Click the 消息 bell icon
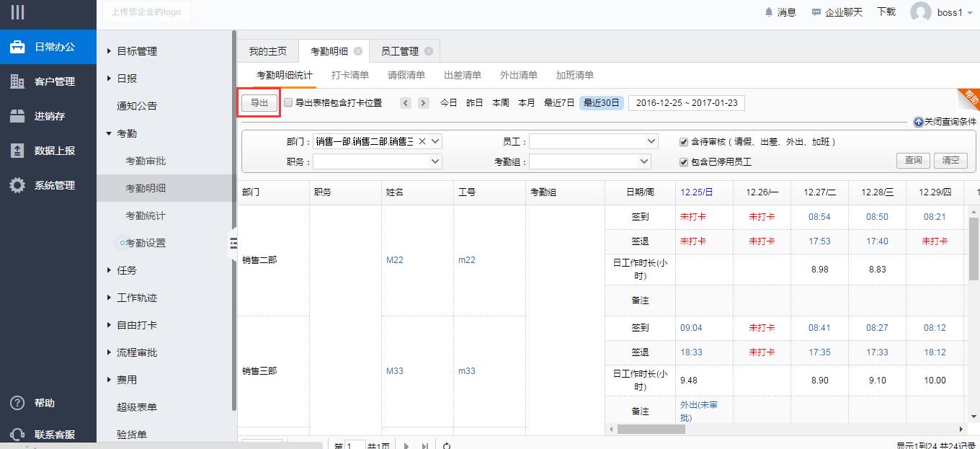980x449 pixels. tap(768, 12)
